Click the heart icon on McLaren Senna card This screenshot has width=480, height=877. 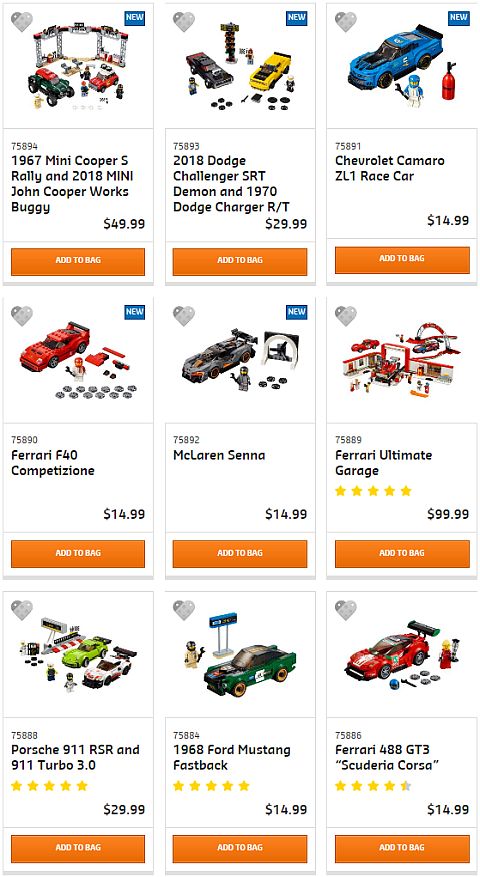[183, 316]
